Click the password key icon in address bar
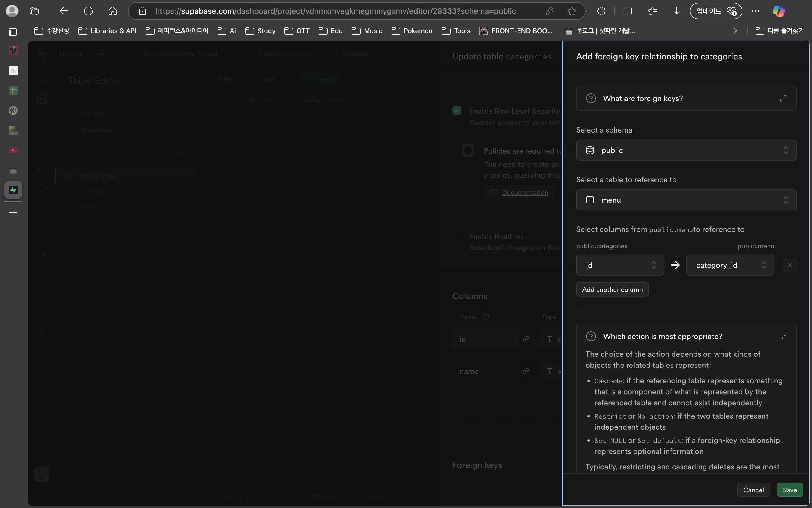This screenshot has width=812, height=508. (x=550, y=11)
